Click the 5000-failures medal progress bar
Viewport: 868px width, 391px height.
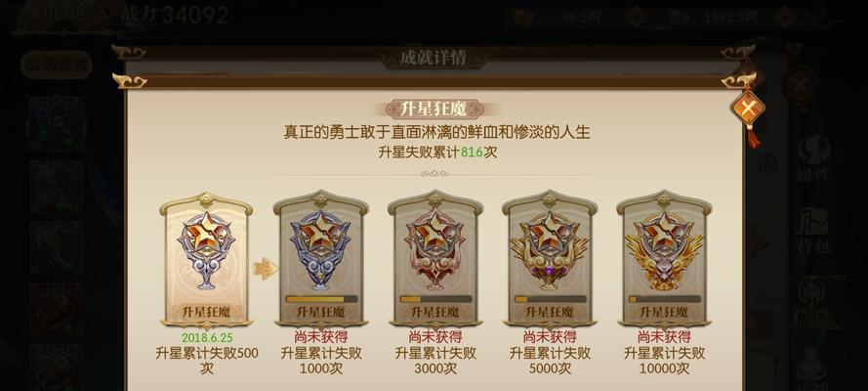(x=550, y=299)
